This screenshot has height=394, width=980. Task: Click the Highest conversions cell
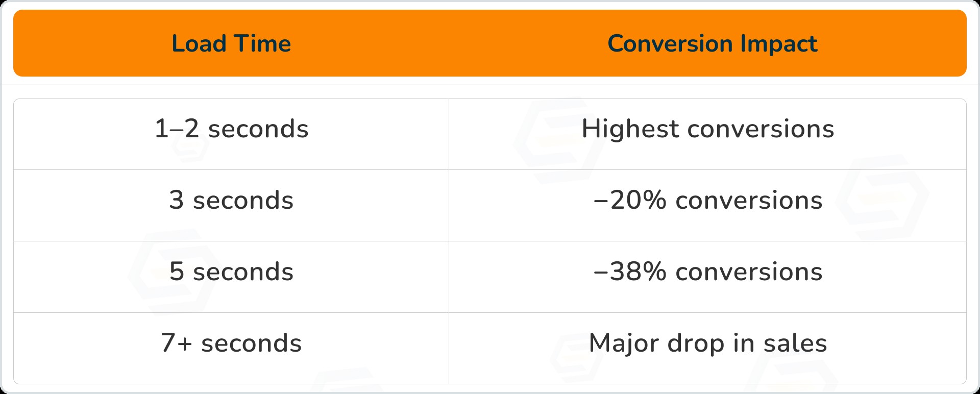coord(707,129)
